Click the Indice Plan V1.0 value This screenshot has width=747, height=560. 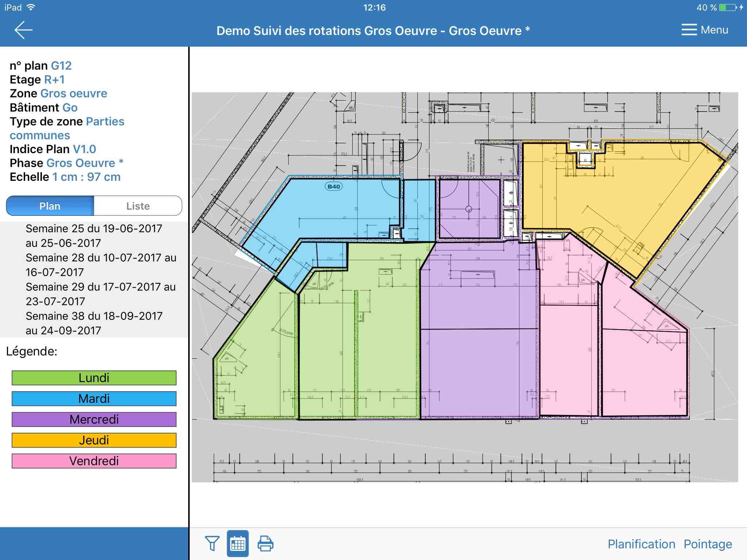tap(84, 149)
